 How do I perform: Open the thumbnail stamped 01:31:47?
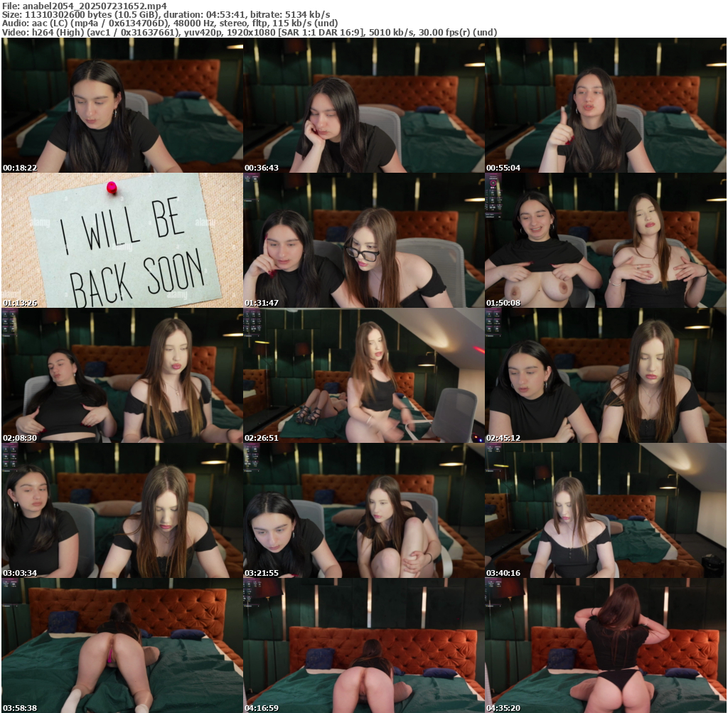364,240
